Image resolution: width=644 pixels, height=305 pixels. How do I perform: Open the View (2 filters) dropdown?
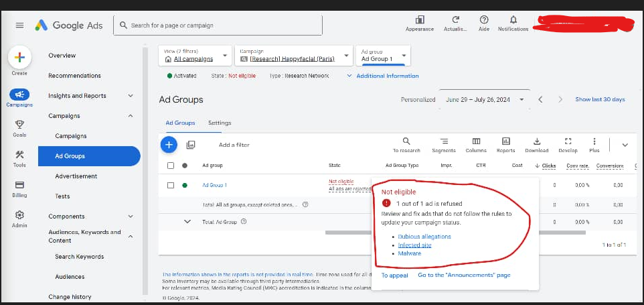(x=195, y=56)
